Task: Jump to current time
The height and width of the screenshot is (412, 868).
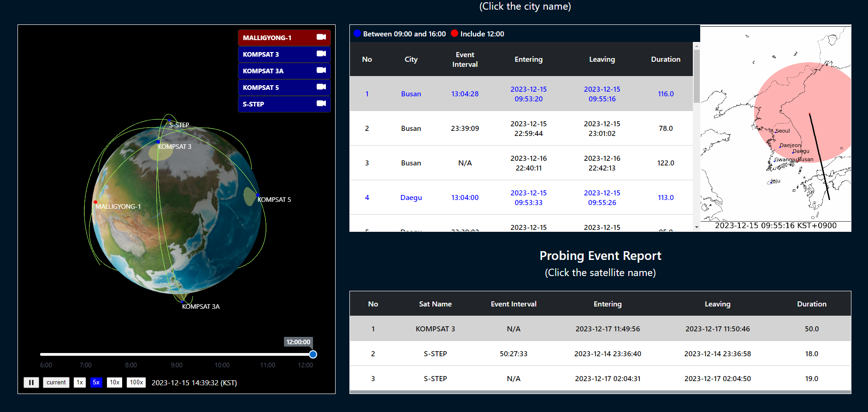Action: tap(56, 383)
